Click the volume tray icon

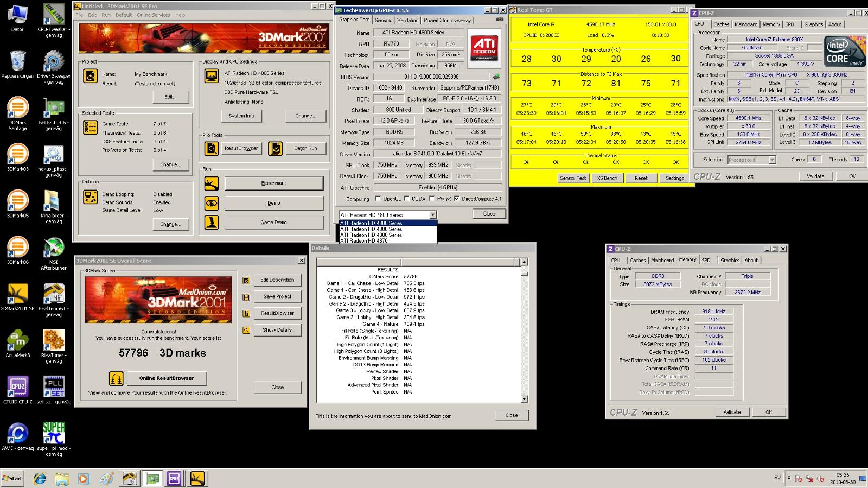click(821, 479)
